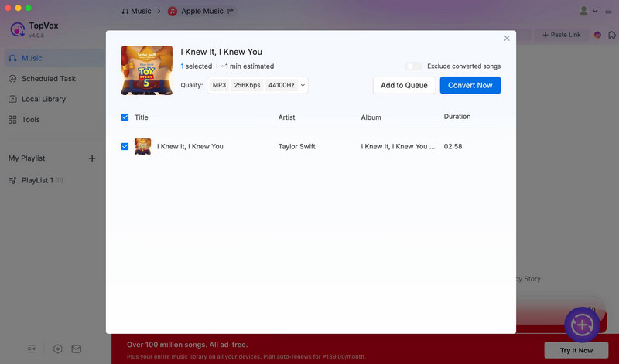Switch the music service via Apple Music
Viewport: 619px width, 364px height.
click(207, 11)
